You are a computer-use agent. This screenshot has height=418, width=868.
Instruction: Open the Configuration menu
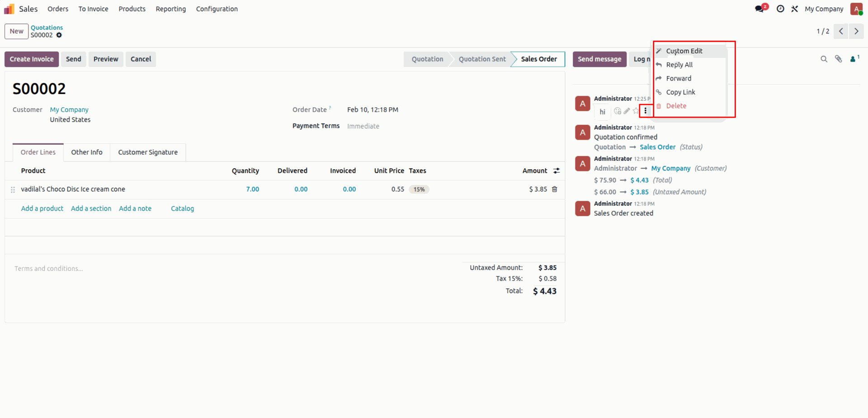click(x=217, y=9)
